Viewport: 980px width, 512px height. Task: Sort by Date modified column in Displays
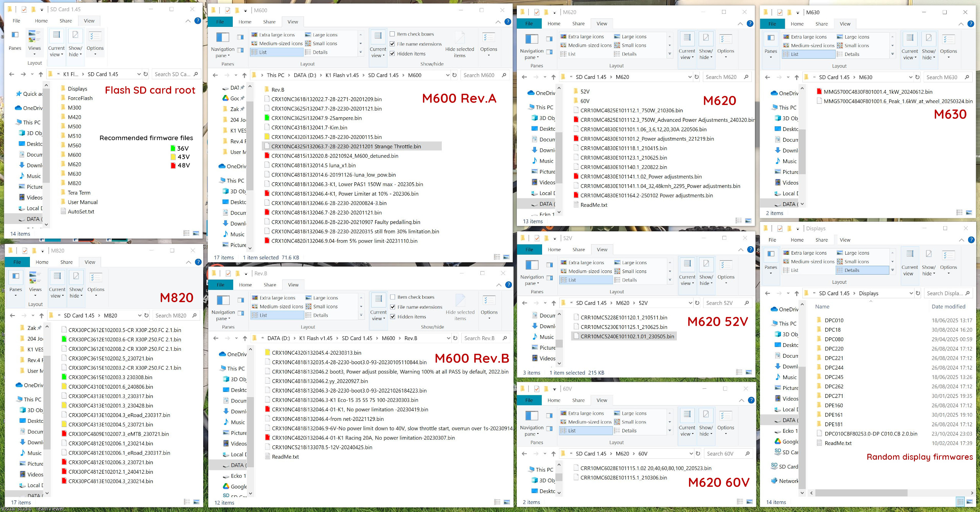tap(948, 307)
